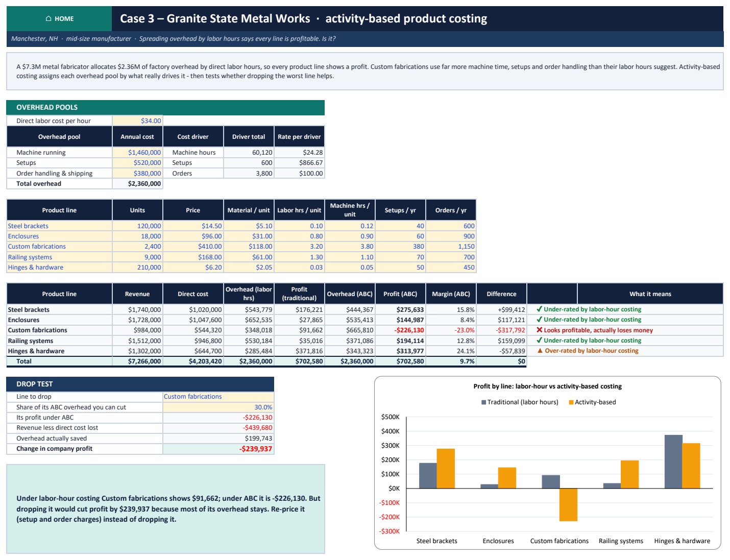Click the Case 3 Granite State title
The width and height of the screenshot is (730, 560).
303,19
